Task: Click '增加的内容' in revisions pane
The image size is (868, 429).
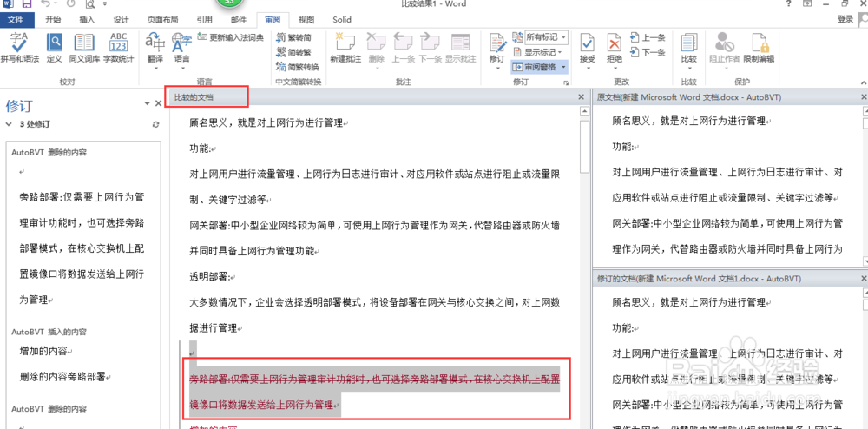Action: pos(47,351)
